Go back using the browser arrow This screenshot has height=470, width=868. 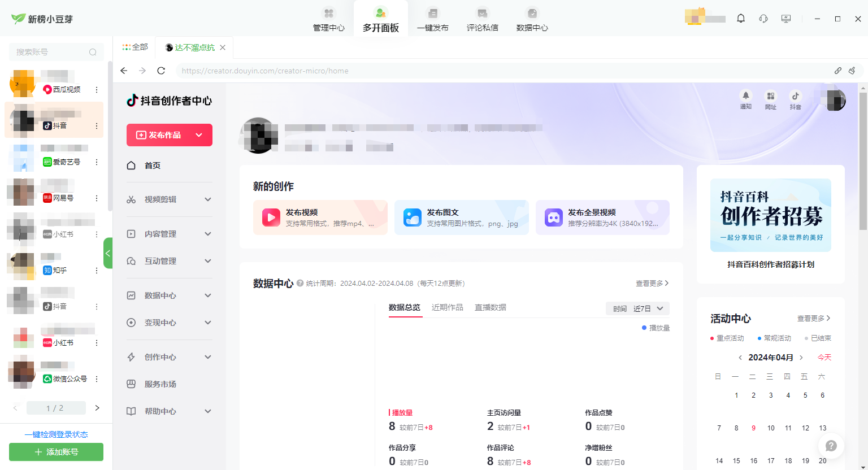(124, 71)
